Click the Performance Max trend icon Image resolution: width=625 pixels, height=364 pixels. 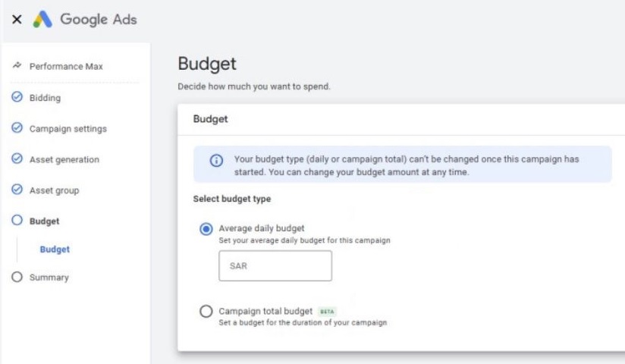pos(17,67)
